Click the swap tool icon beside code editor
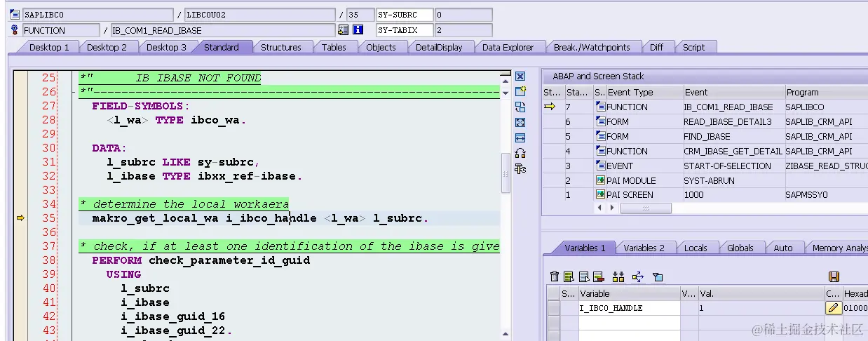This screenshot has width=868, height=341. pos(520,107)
